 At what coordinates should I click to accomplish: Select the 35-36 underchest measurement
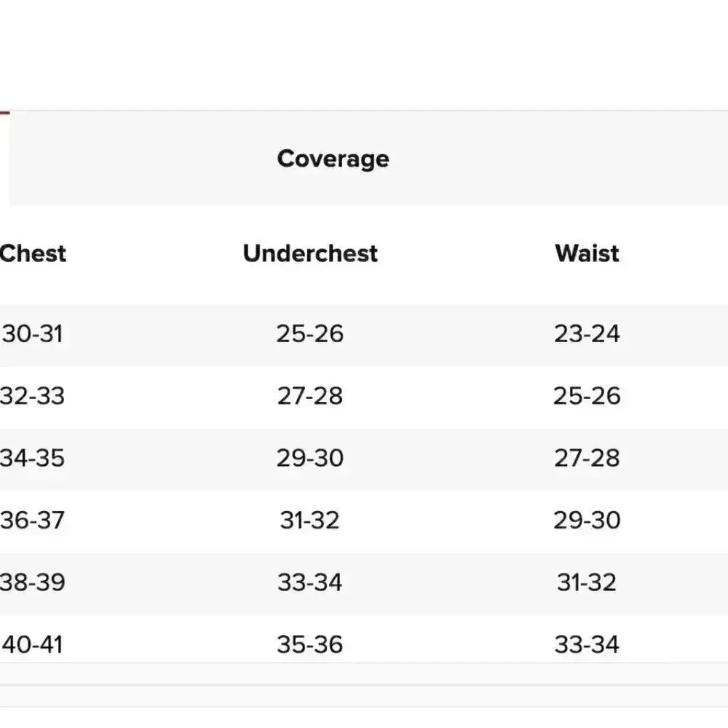pyautogui.click(x=309, y=645)
